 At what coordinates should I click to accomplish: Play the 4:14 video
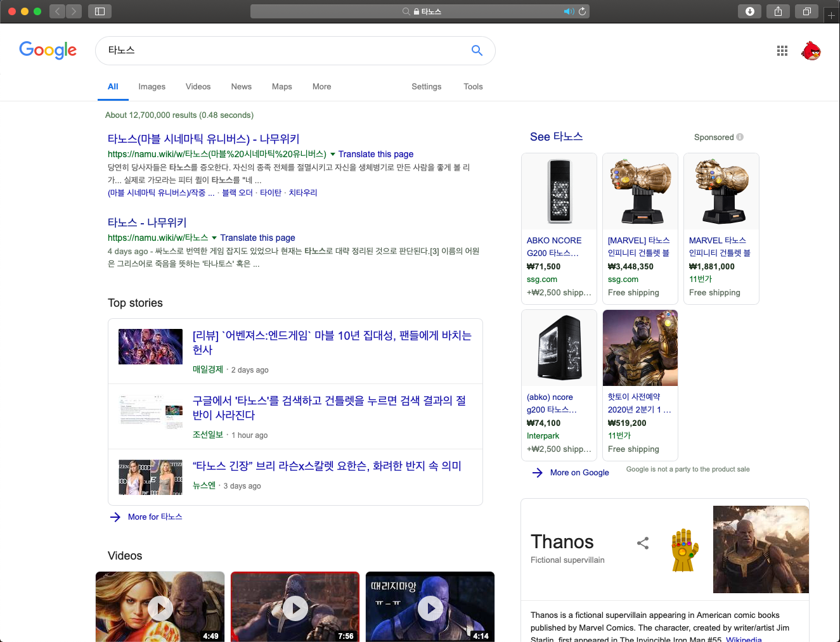pos(430,607)
